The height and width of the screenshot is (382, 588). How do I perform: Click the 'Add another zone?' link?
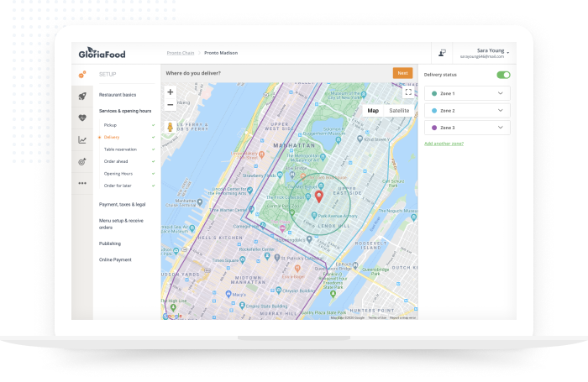pyautogui.click(x=444, y=144)
